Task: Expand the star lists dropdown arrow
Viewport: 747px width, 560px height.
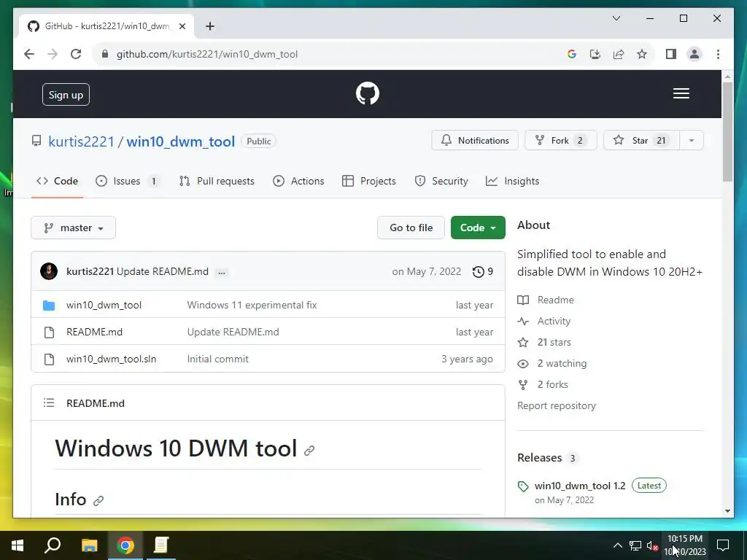Action: (x=692, y=141)
